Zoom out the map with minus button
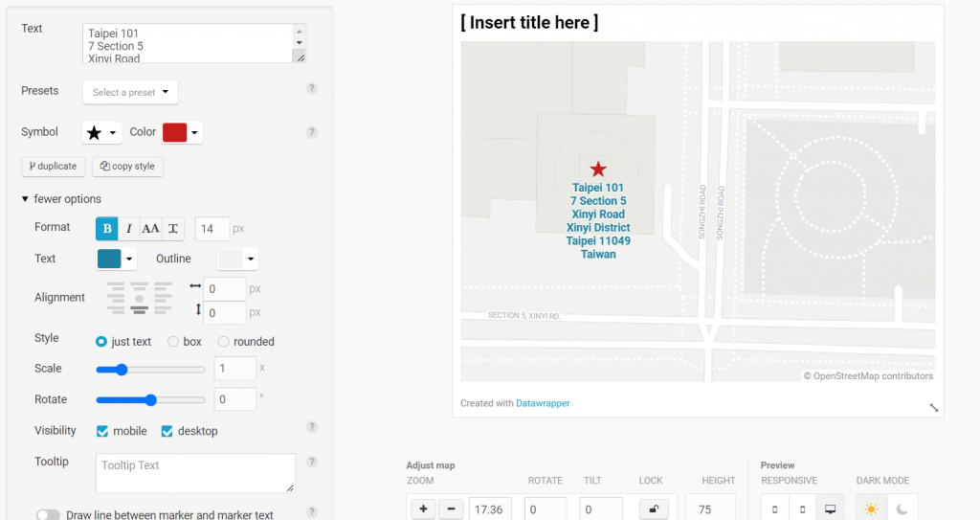 [x=451, y=509]
